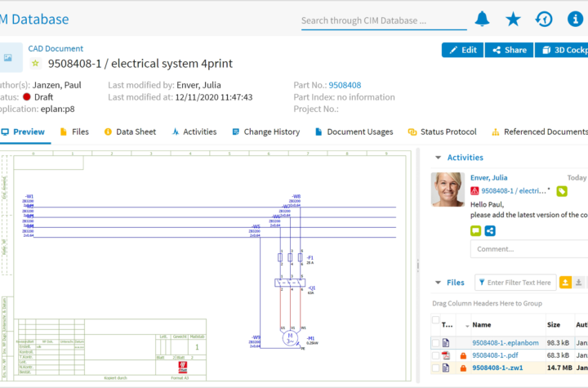Open the 9508408-1-.eplanbom file link
588x388 pixels.
pos(506,342)
